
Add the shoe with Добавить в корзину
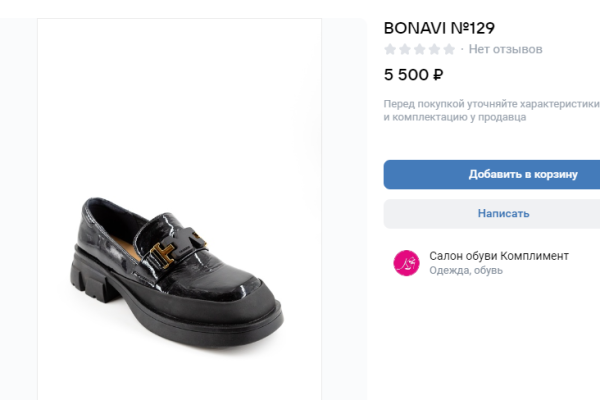[492, 174]
